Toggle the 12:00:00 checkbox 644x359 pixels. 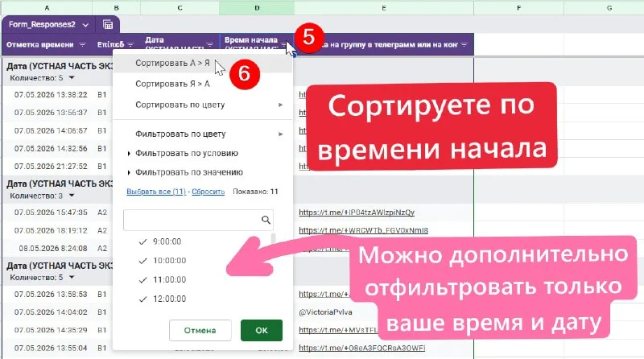(143, 299)
